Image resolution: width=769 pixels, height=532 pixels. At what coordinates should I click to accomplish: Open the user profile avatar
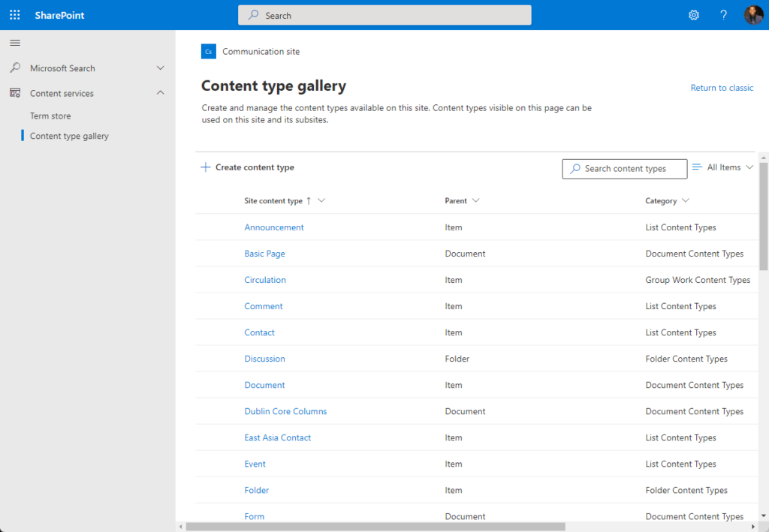click(753, 15)
